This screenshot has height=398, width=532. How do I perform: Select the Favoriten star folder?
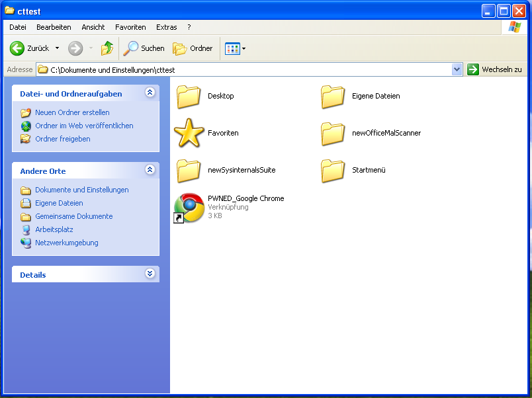(x=189, y=133)
